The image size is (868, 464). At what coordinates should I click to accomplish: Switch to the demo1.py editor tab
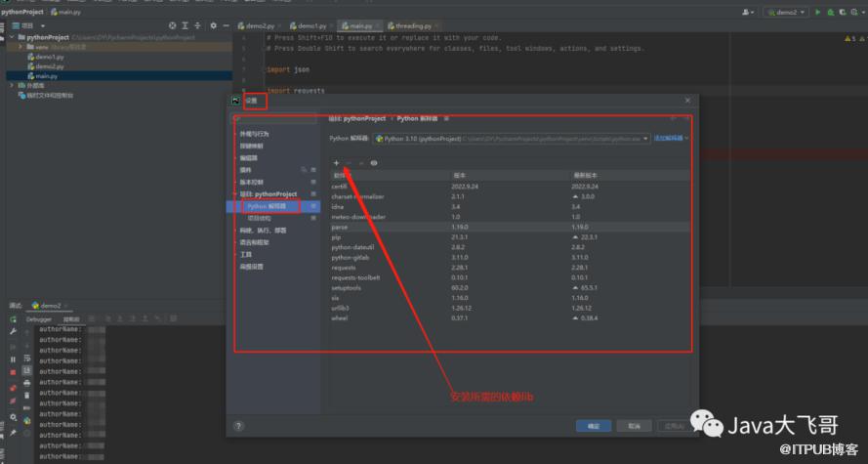pyautogui.click(x=310, y=25)
